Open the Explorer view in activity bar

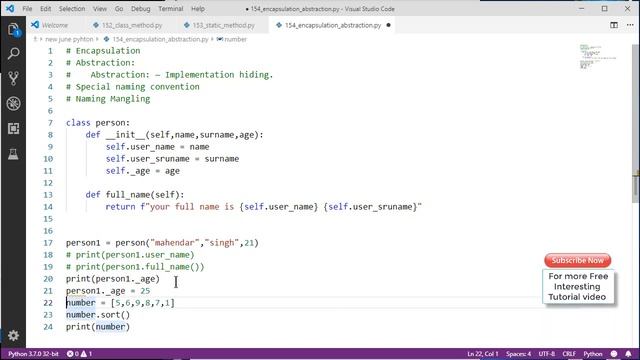click(13, 29)
